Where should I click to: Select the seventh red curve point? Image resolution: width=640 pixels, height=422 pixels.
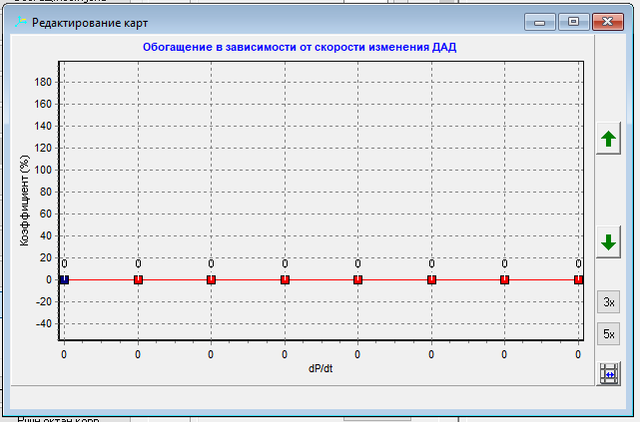504,280
